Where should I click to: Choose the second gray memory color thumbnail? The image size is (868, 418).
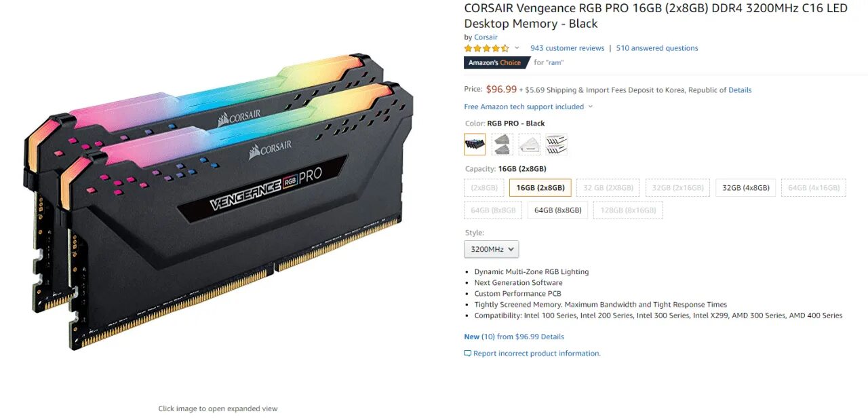coord(502,144)
